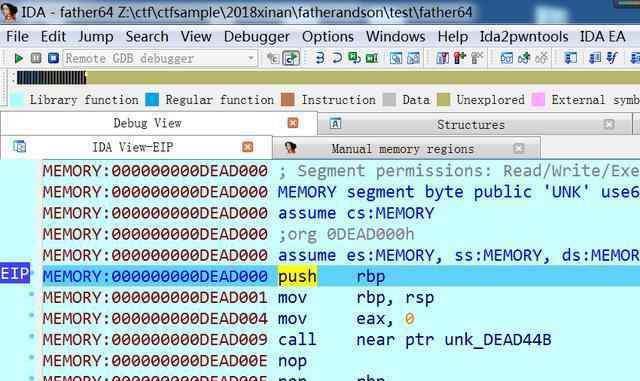Click the Data grey swatch
This screenshot has width=640, height=381.
point(389,100)
